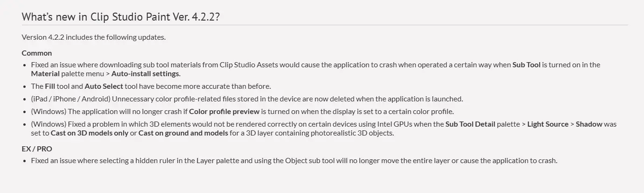The image size is (644, 193).
Task: Click the "Version 4.2.2 includes the following updates" line
Action: point(93,37)
